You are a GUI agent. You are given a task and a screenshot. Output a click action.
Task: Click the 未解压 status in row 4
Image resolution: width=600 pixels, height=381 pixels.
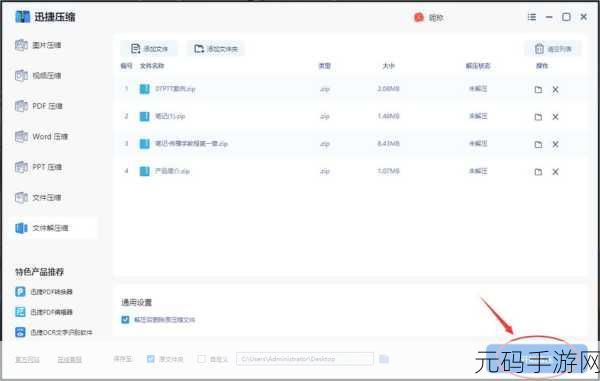click(x=478, y=171)
